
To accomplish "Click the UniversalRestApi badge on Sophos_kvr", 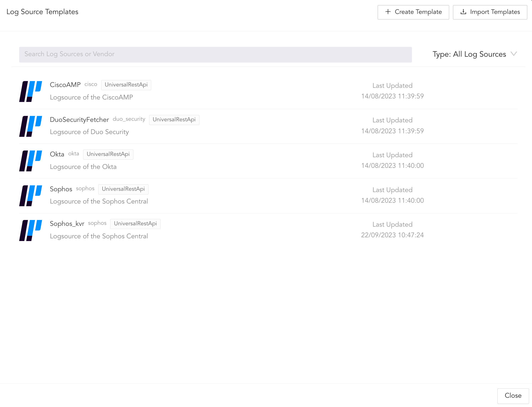I will [135, 224].
